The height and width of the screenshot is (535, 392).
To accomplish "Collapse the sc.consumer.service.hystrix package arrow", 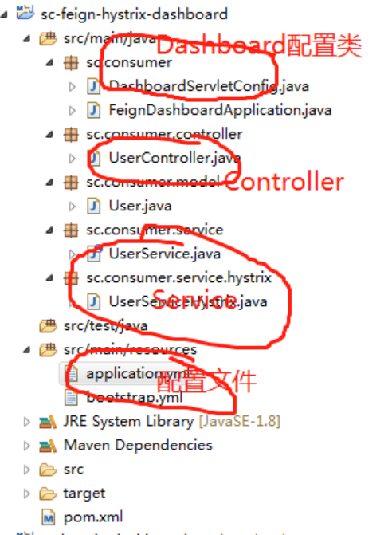I will pos(49,278).
